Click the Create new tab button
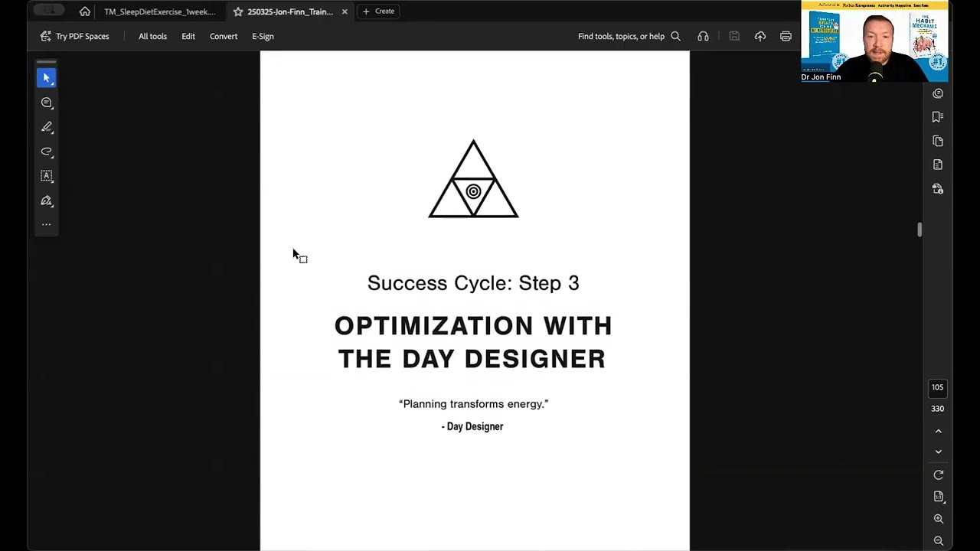Screen dimensions: 980x551 pyautogui.click(x=379, y=11)
